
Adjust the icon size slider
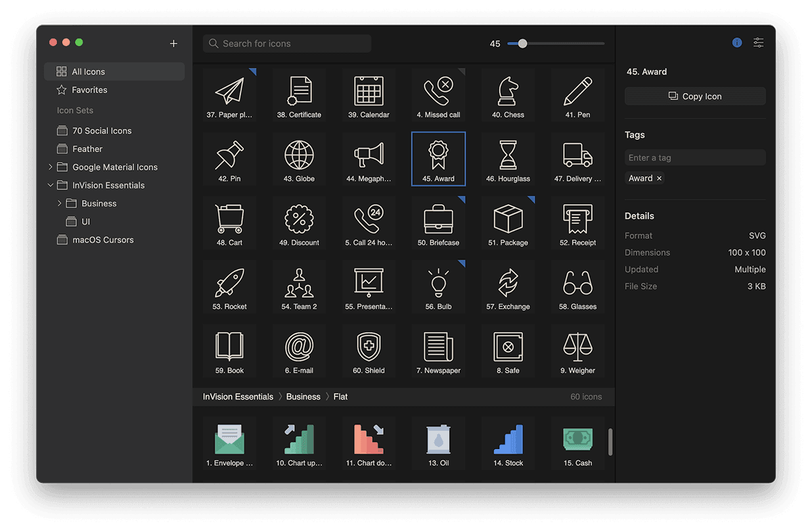pyautogui.click(x=522, y=43)
